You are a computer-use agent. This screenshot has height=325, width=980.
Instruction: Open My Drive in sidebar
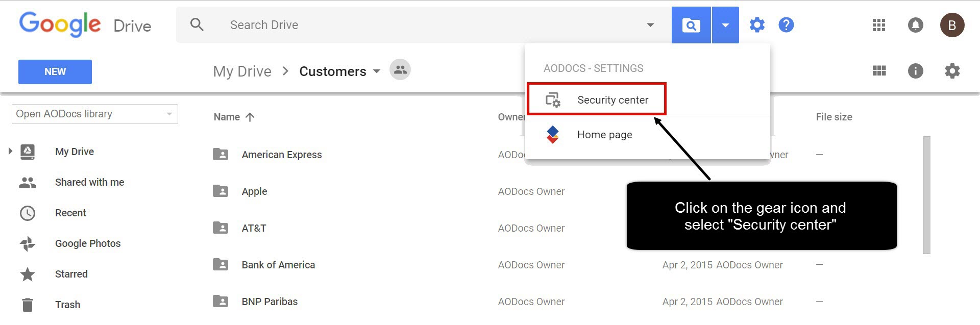75,152
